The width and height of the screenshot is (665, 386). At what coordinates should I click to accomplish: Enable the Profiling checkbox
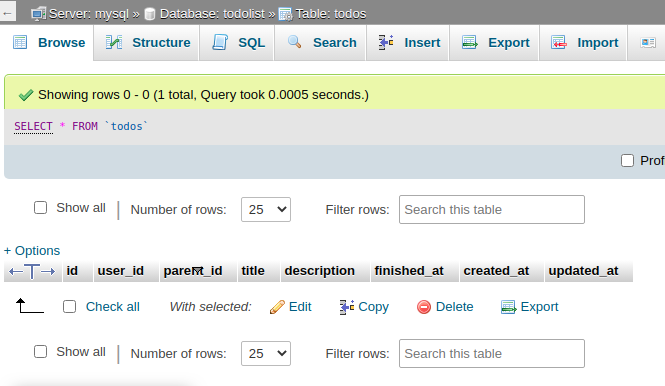[x=627, y=161]
